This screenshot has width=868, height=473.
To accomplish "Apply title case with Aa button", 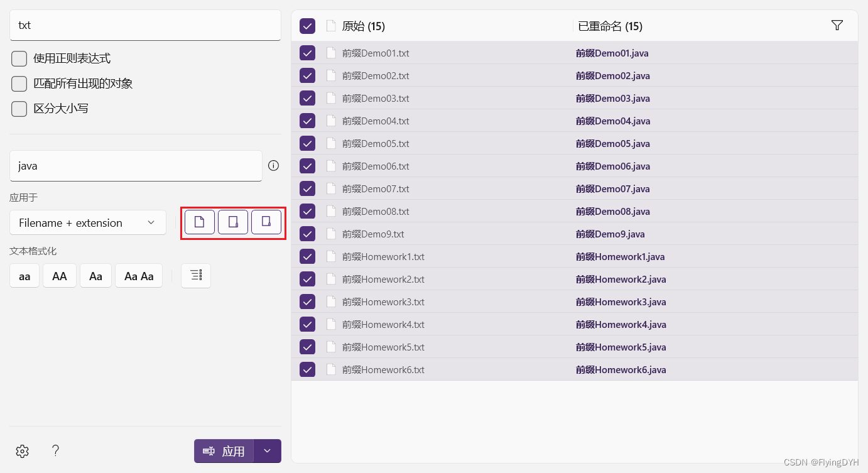I will 95,276.
